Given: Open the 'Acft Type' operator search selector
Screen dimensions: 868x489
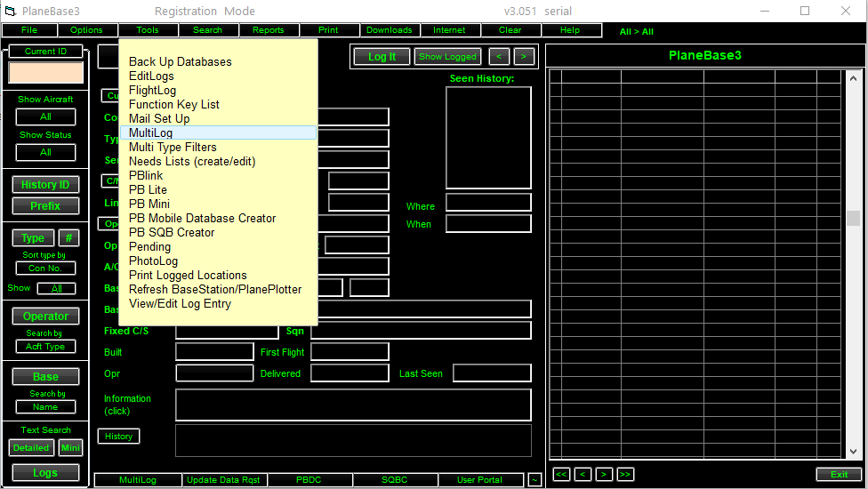Looking at the screenshot, I should (45, 346).
